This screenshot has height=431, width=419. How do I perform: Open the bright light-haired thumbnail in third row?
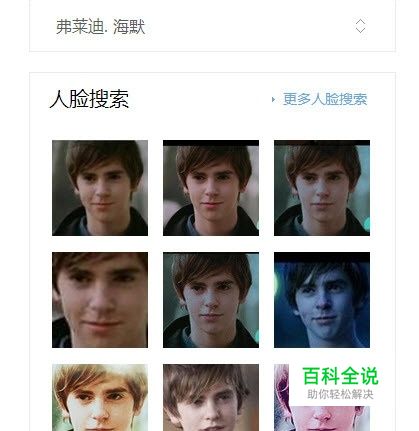[100, 397]
